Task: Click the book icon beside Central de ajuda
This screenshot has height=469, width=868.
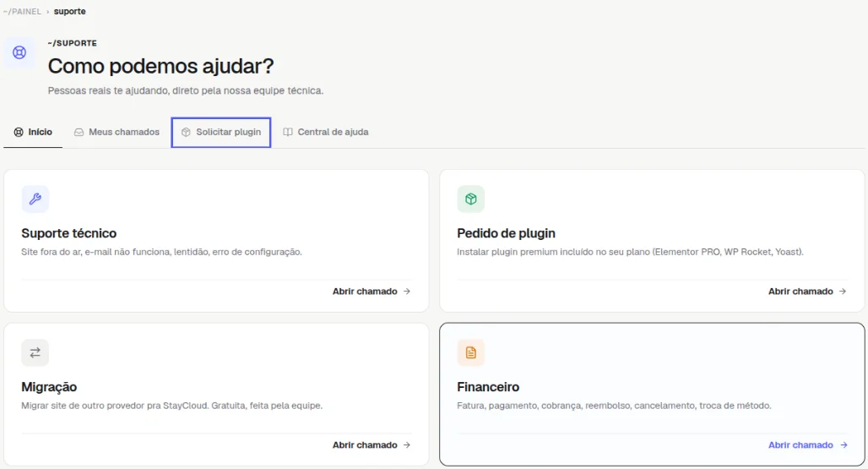Action: pos(288,132)
